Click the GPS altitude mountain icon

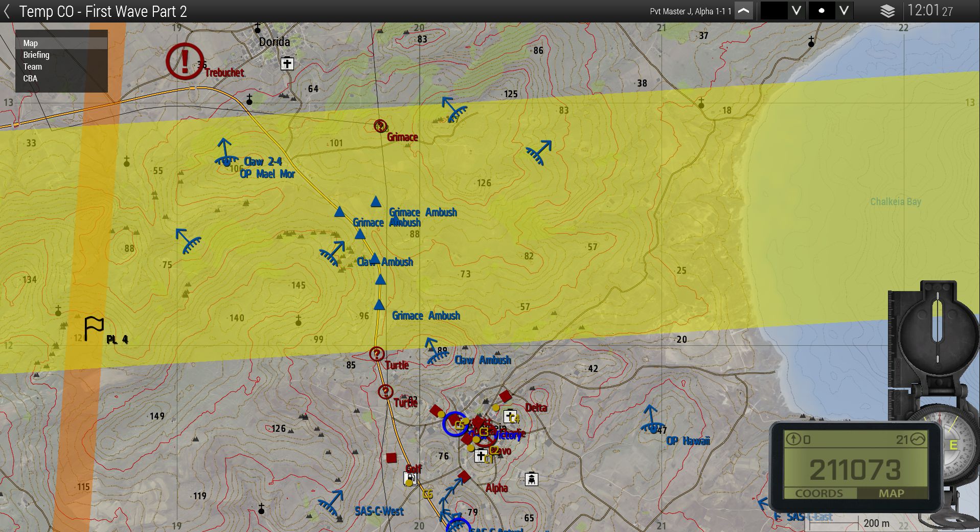[919, 439]
